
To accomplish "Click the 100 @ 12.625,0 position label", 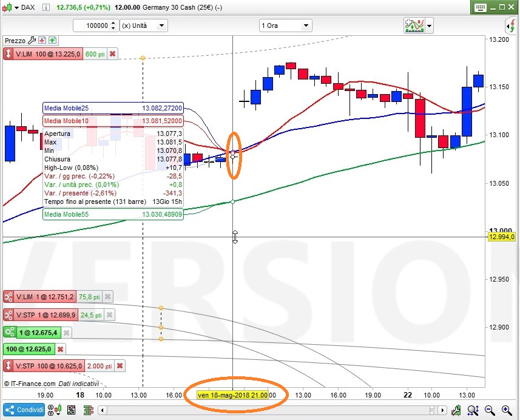I will pos(29,349).
